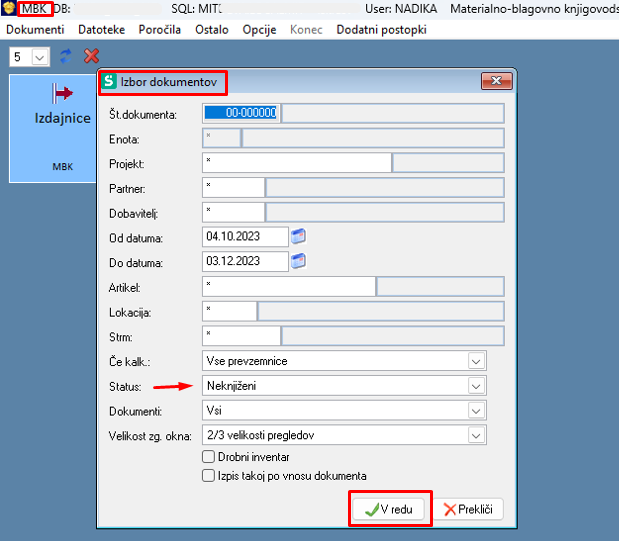Open the Opcije menu
The image size is (619, 541).
[x=259, y=30]
